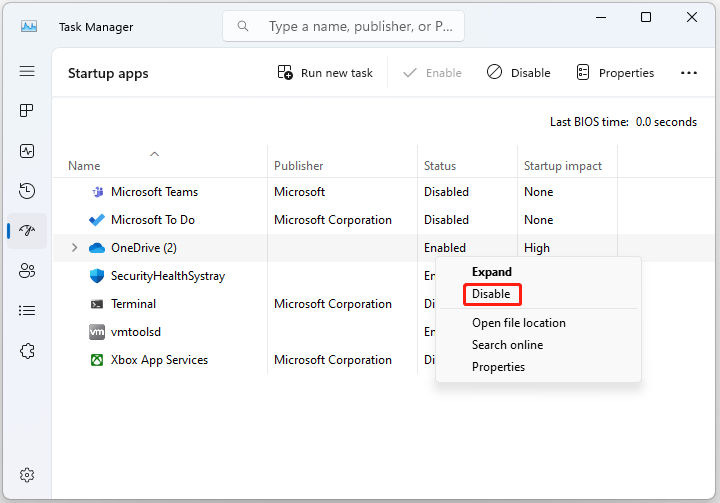Click the OneDrive cloud icon
Viewport: 720px width, 503px height.
tap(97, 248)
